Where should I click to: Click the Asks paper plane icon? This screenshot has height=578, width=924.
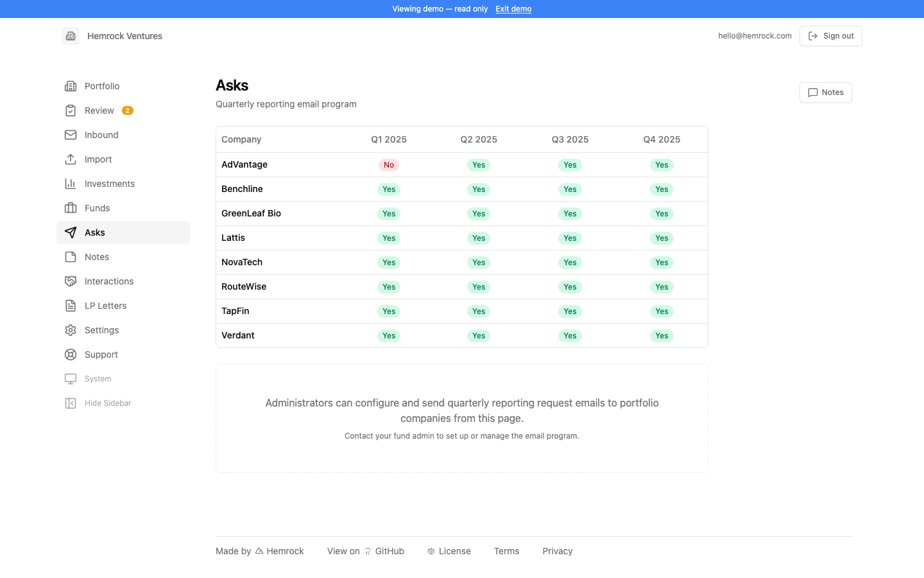click(x=71, y=232)
